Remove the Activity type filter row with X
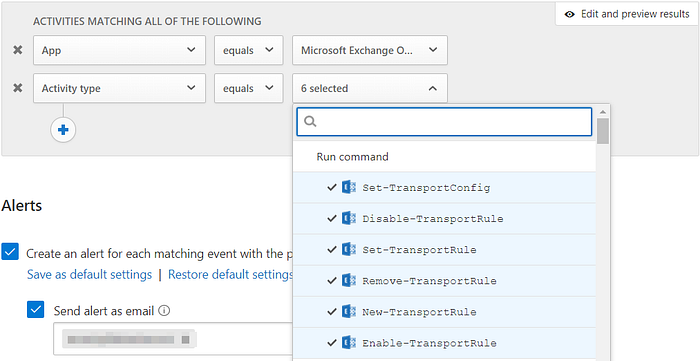The image size is (700, 361). point(17,88)
